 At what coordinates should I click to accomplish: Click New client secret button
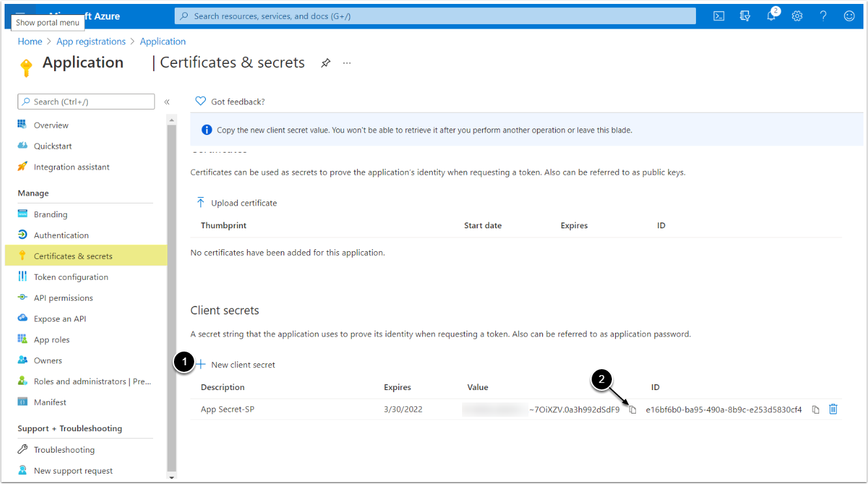pyautogui.click(x=236, y=365)
